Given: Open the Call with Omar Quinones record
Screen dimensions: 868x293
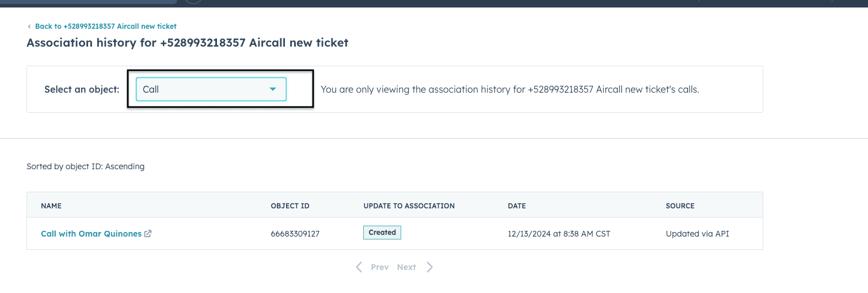Looking at the screenshot, I should click(91, 234).
